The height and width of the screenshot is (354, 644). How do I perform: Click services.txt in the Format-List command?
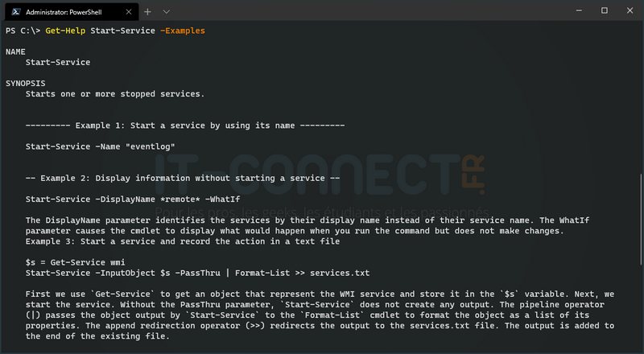point(338,272)
